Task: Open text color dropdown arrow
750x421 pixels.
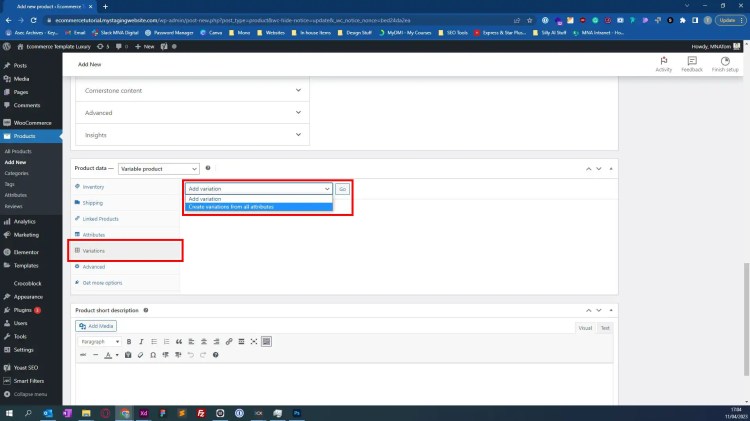Action: pyautogui.click(x=117, y=355)
